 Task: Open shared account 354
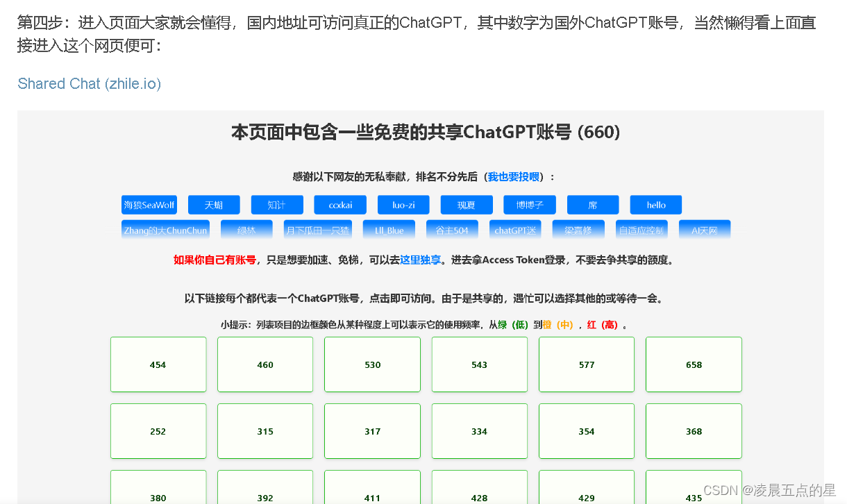coord(587,431)
